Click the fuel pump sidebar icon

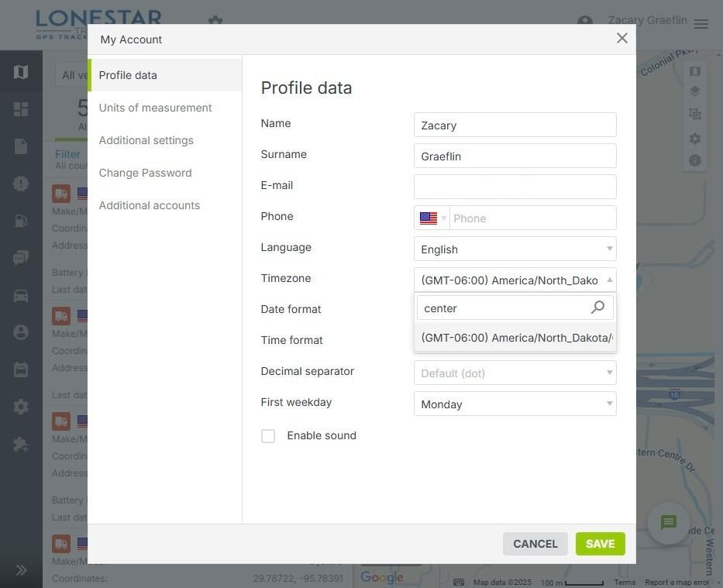click(x=21, y=221)
